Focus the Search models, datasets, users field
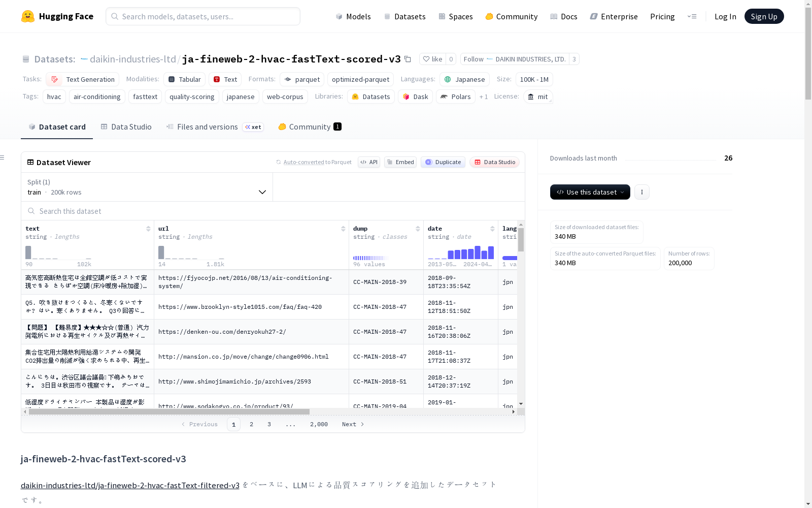This screenshot has height=508, width=812. (203, 16)
